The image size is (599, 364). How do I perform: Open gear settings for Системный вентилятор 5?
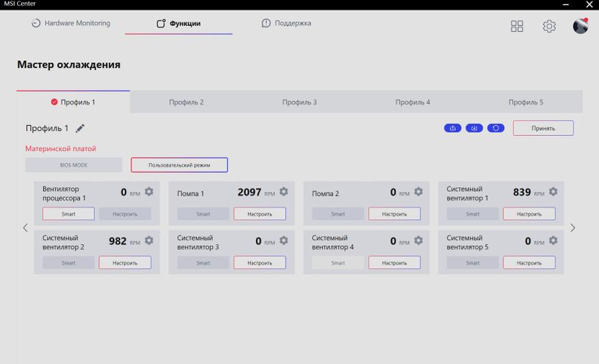[553, 240]
